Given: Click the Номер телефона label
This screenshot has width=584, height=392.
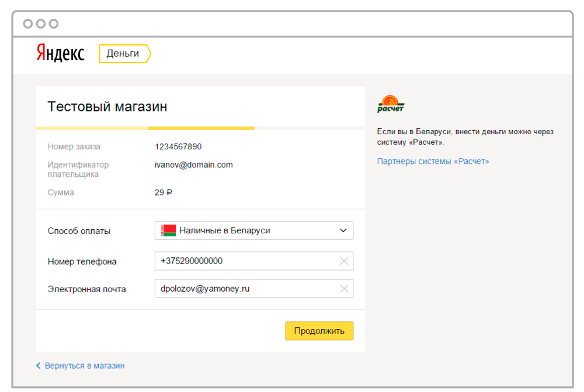Looking at the screenshot, I should 82,261.
